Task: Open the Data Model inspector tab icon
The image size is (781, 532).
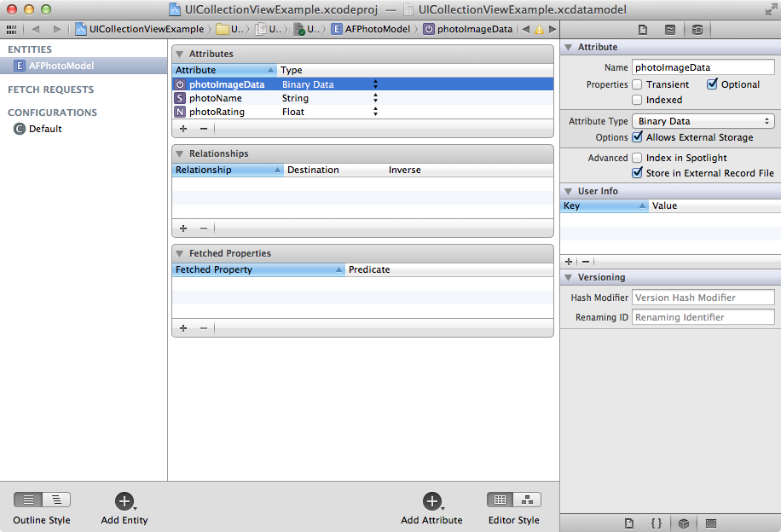Action: [697, 29]
